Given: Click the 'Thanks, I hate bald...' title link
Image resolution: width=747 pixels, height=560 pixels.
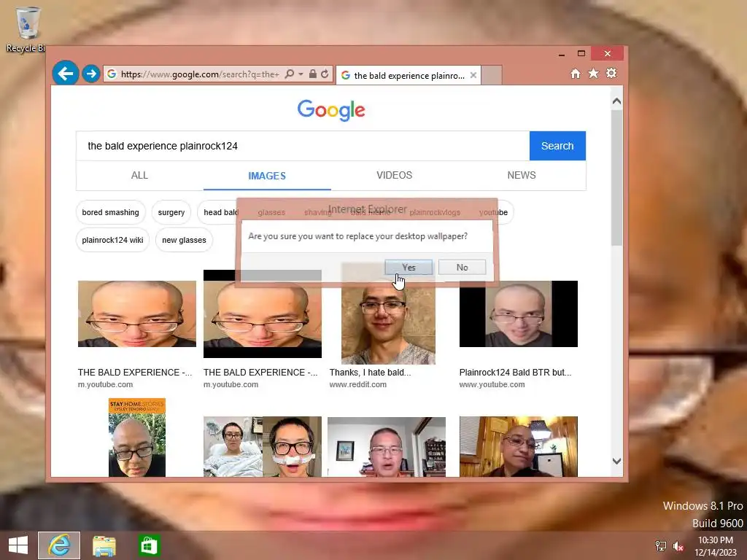Looking at the screenshot, I should 370,373.
